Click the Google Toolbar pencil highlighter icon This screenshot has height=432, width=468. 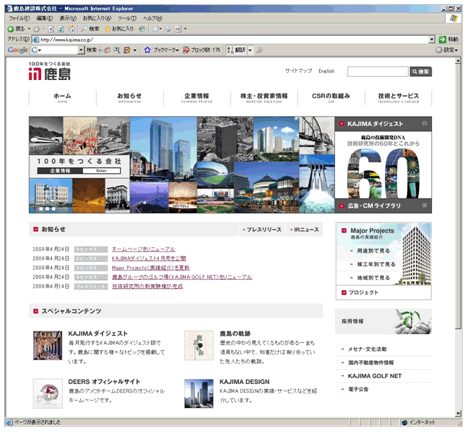259,50
